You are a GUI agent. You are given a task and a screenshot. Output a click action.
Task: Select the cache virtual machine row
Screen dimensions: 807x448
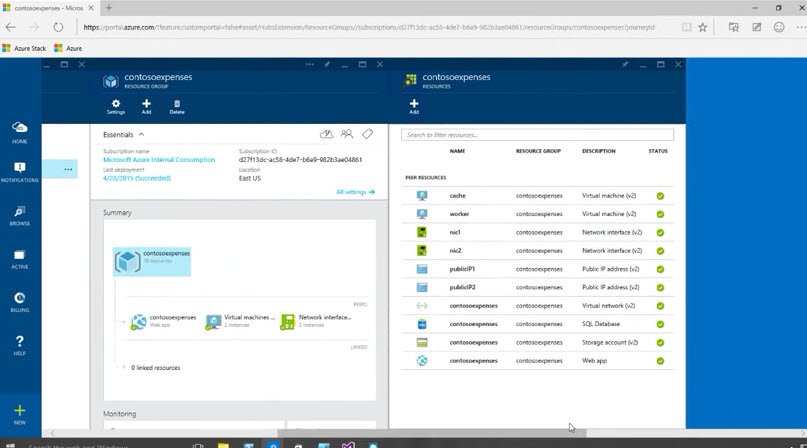click(537, 196)
